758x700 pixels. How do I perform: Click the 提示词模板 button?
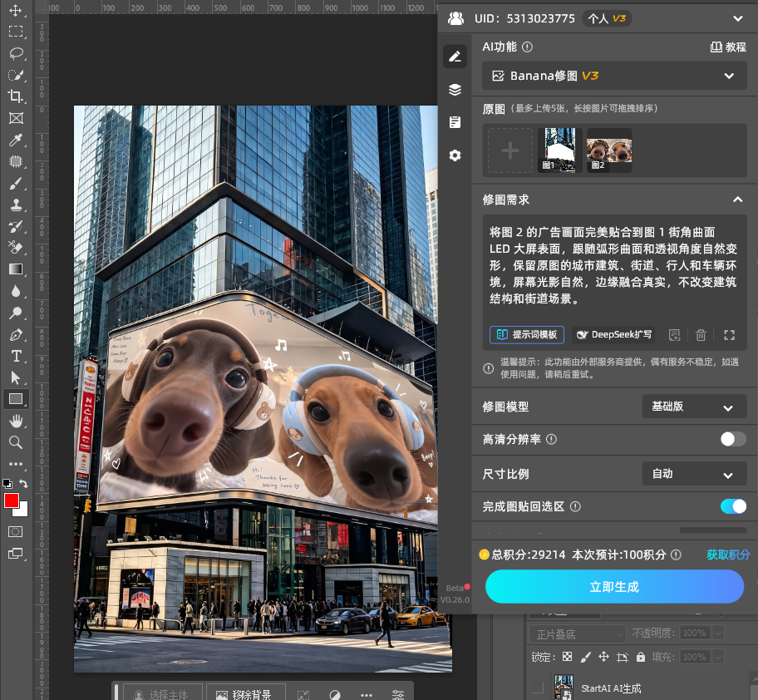click(x=527, y=334)
